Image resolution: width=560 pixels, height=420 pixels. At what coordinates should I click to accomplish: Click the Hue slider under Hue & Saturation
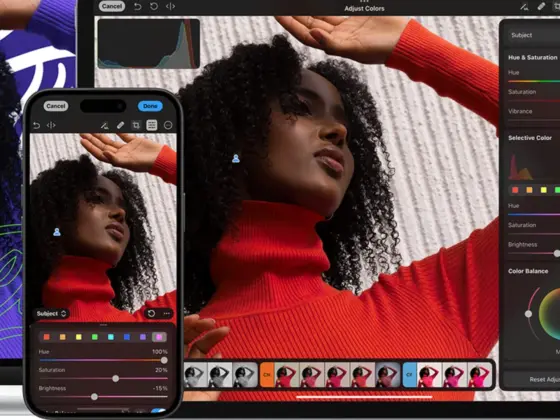coord(534,81)
